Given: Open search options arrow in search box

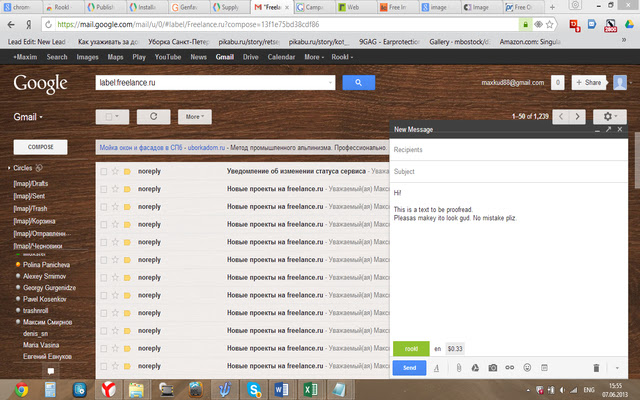Looking at the screenshot, I should click(330, 82).
